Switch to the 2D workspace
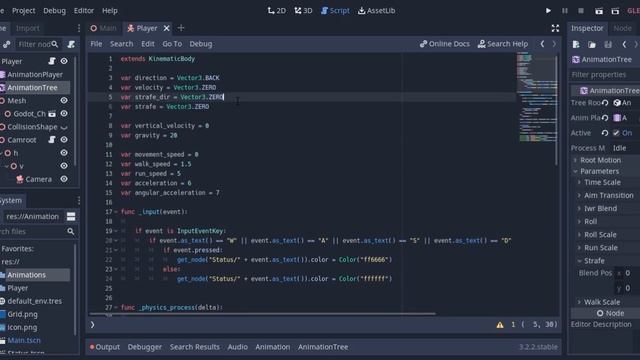Image resolution: width=640 pixels, height=360 pixels. click(277, 11)
